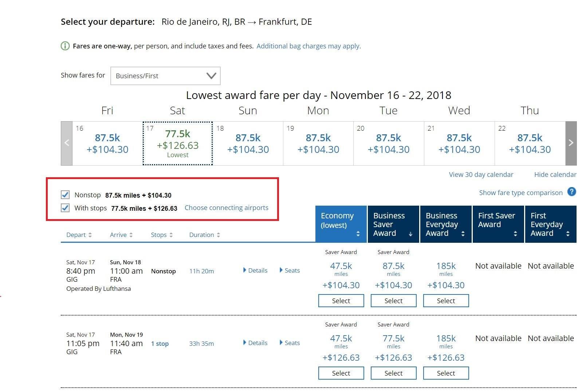The width and height of the screenshot is (578, 392).
Task: Click the previous week arrow on calendar
Action: (67, 143)
